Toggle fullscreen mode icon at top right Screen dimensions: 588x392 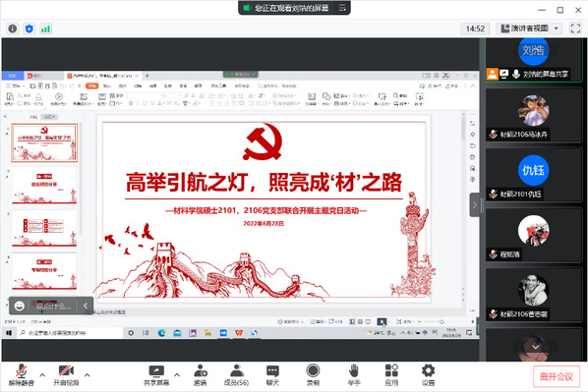pos(575,28)
